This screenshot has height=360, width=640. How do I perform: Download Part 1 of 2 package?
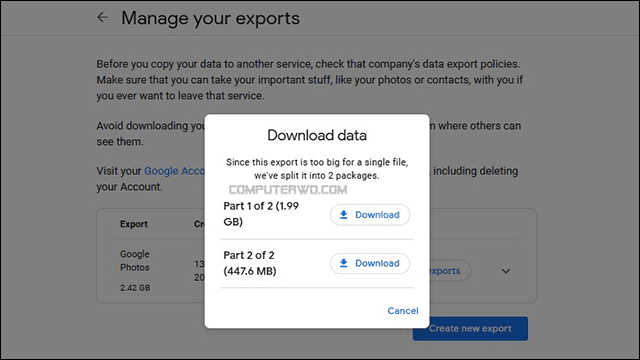click(x=370, y=215)
